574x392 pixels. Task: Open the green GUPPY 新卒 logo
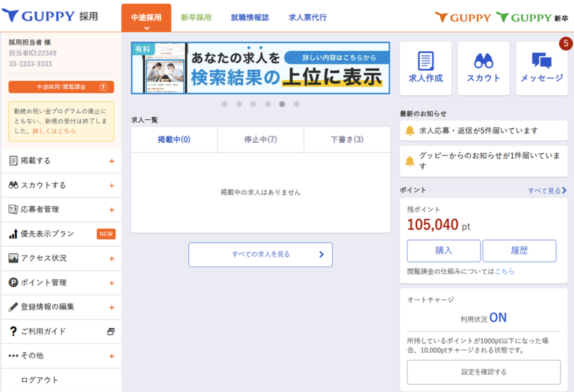click(532, 17)
